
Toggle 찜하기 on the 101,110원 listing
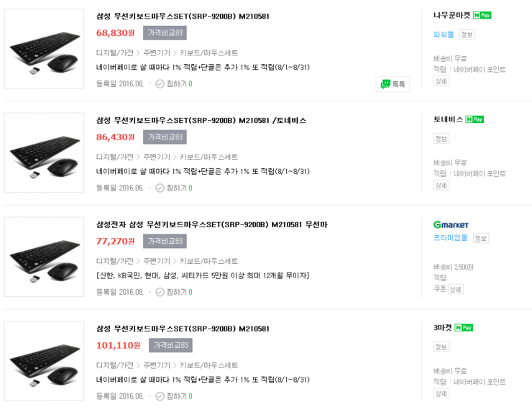(173, 396)
